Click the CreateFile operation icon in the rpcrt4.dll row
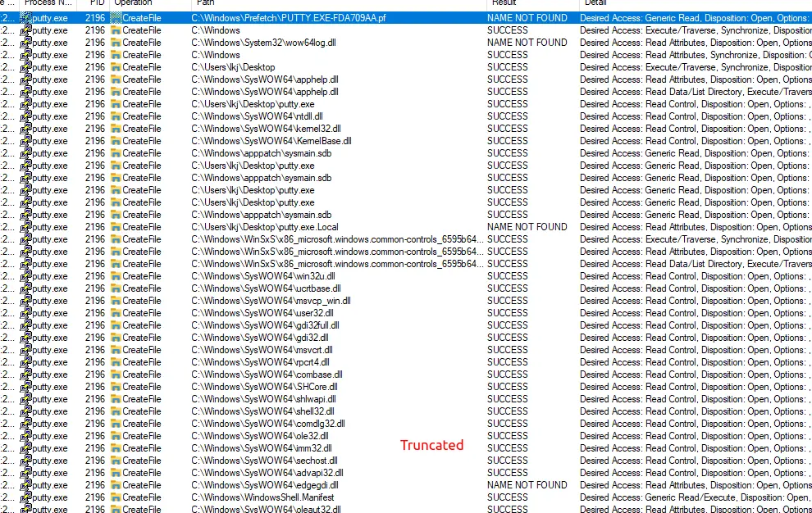This screenshot has width=812, height=513. [116, 362]
